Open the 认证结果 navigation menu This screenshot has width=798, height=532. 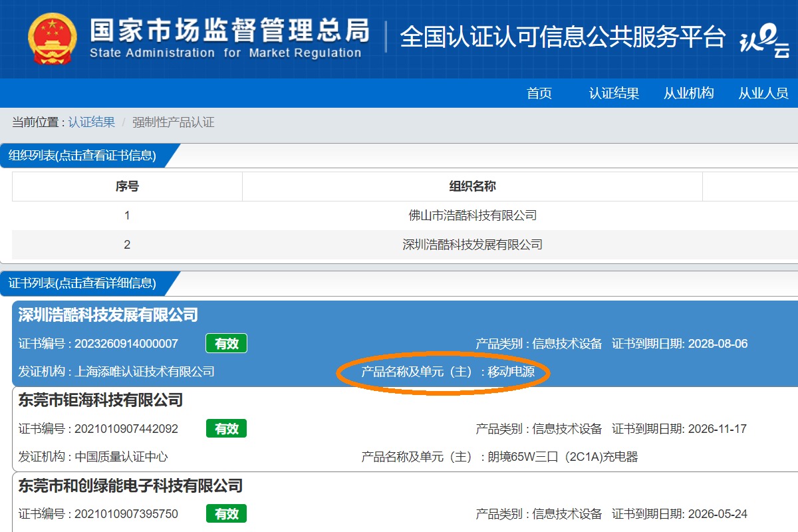[x=614, y=94]
